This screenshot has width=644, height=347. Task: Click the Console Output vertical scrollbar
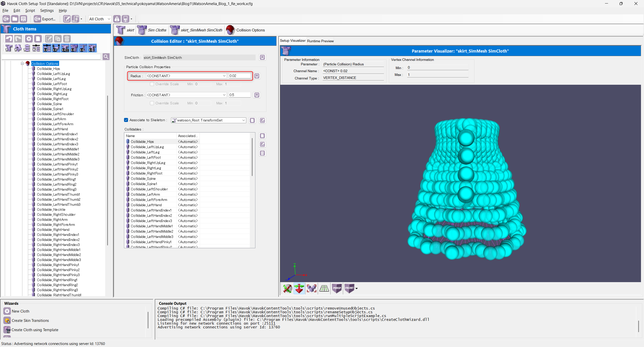pos(638,326)
